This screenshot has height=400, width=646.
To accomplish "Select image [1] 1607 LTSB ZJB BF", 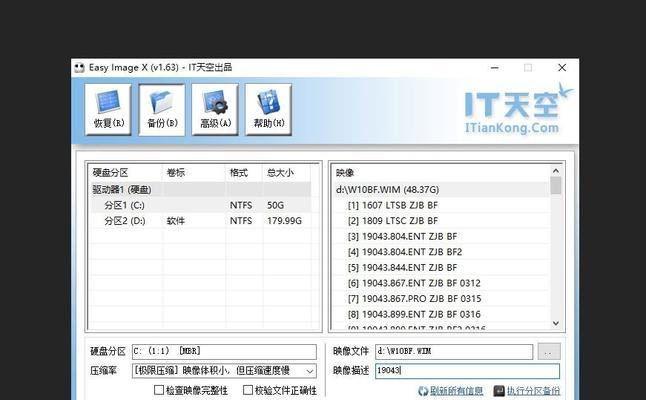I will (442, 205).
